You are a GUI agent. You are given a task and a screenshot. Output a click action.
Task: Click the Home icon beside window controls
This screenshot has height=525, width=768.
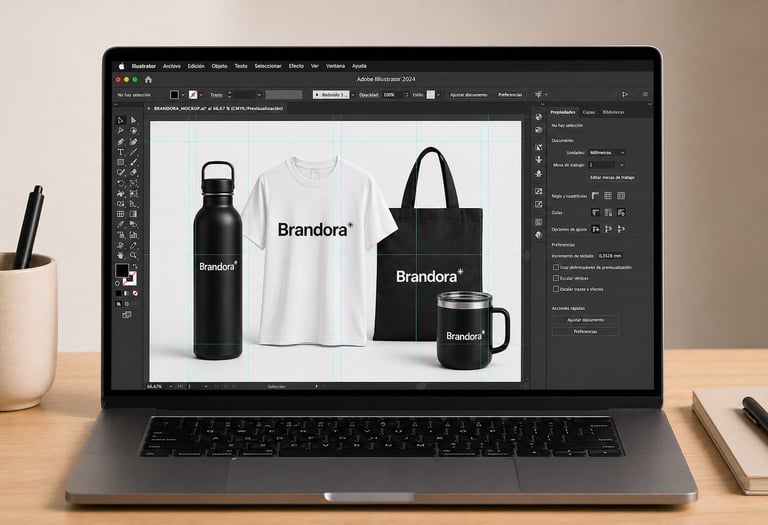pos(148,79)
